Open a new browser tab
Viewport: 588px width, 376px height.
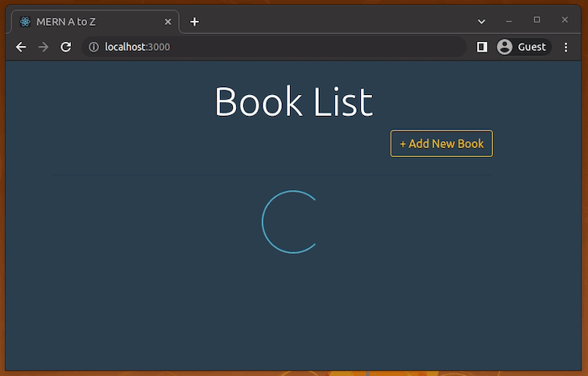click(x=194, y=22)
